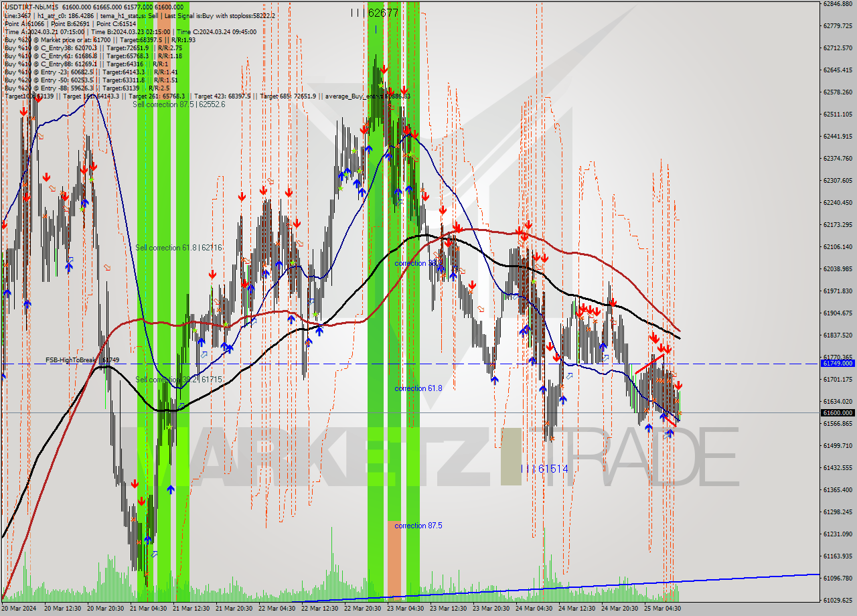The height and width of the screenshot is (616, 857).
Task: Click the 62846.895 price axis label
Action: click(838, 4)
